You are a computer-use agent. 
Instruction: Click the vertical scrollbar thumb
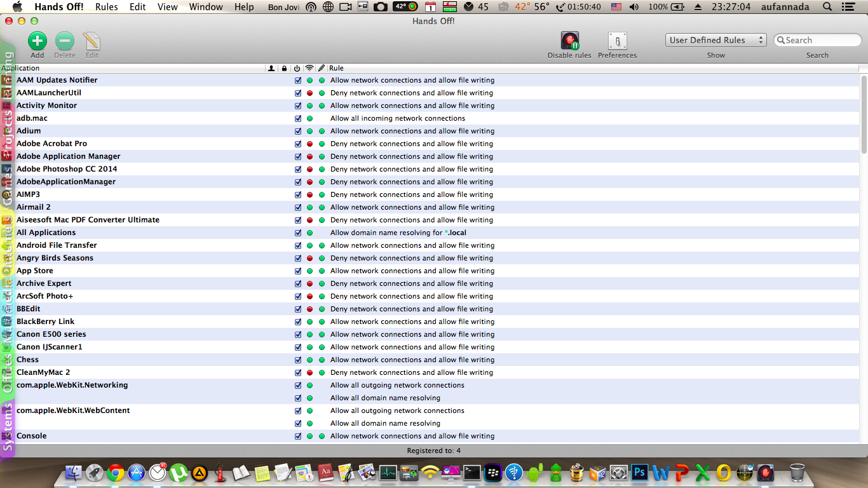[864, 113]
